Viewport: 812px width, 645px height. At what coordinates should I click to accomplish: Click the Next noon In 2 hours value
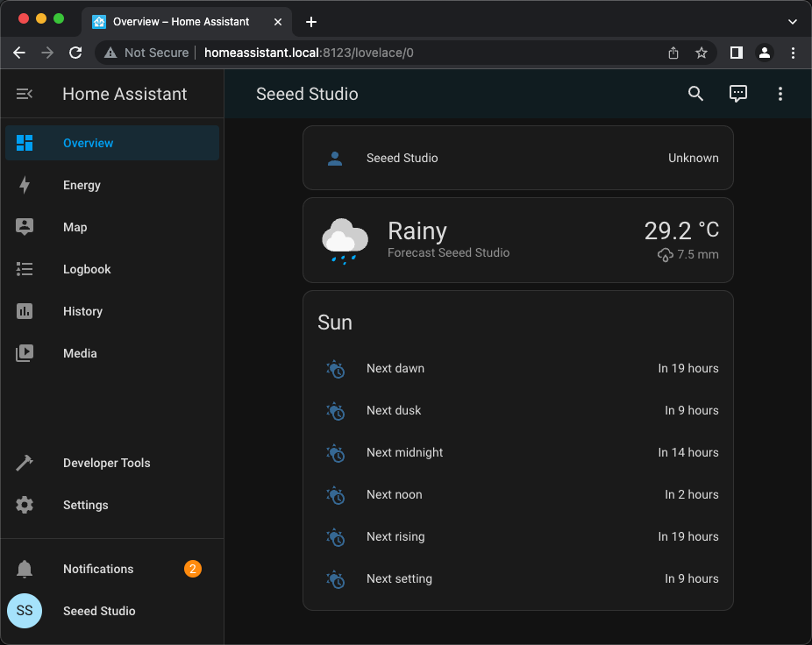tap(692, 495)
